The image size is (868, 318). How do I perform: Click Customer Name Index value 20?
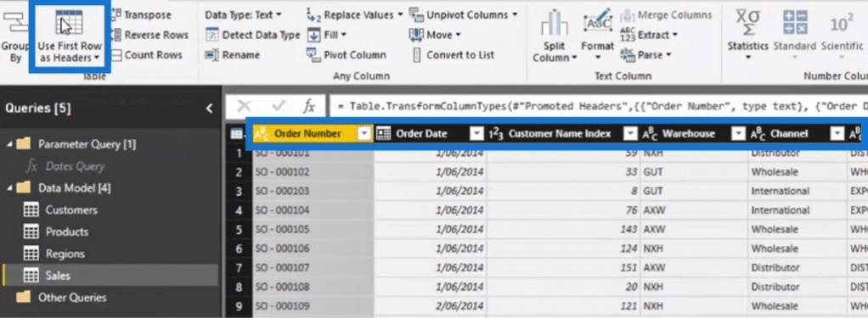pos(563,287)
